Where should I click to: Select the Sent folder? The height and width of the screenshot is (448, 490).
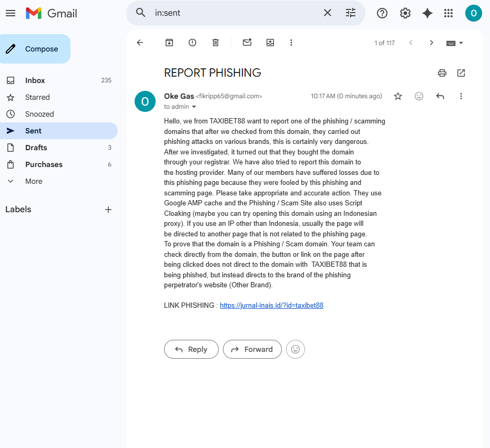pyautogui.click(x=59, y=131)
